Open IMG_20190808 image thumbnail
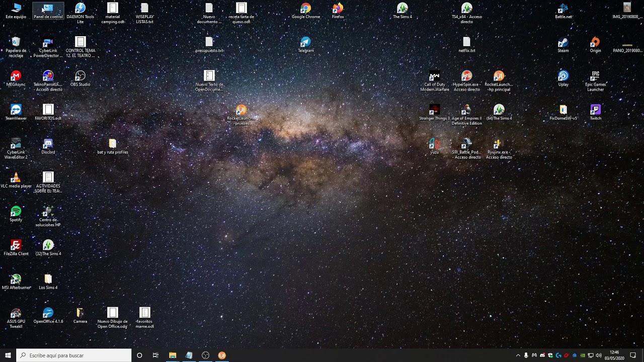This screenshot has width=644, height=362. coord(627,11)
